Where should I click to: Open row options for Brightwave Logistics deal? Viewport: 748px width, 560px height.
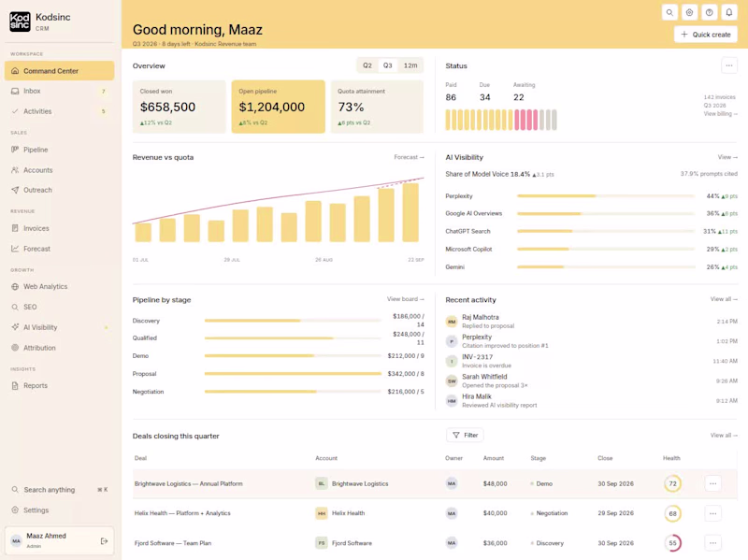[x=712, y=483]
